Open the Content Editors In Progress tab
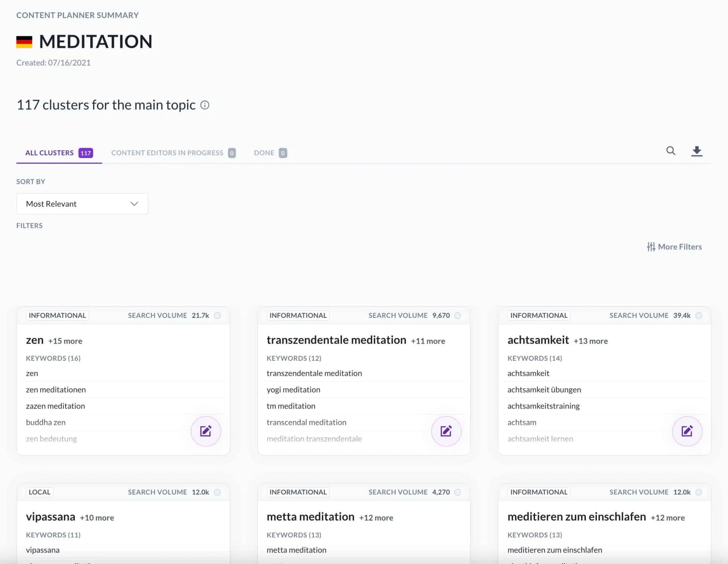Image resolution: width=728 pixels, height=564 pixels. click(167, 152)
